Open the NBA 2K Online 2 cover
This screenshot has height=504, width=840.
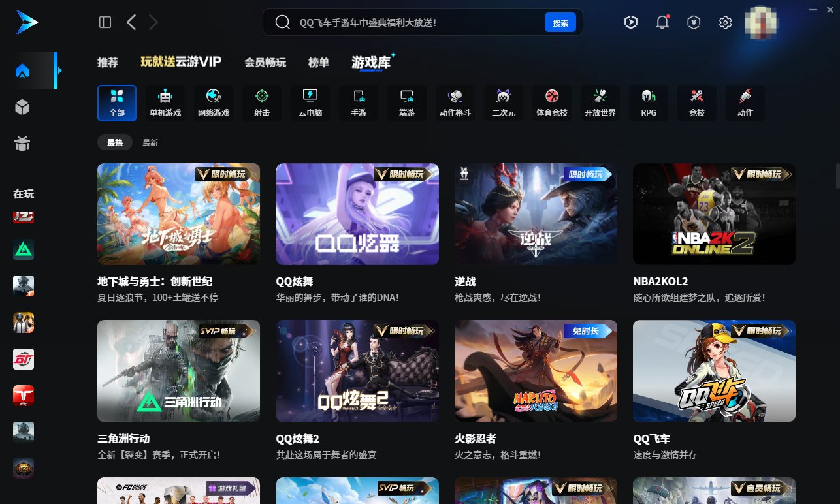(715, 214)
